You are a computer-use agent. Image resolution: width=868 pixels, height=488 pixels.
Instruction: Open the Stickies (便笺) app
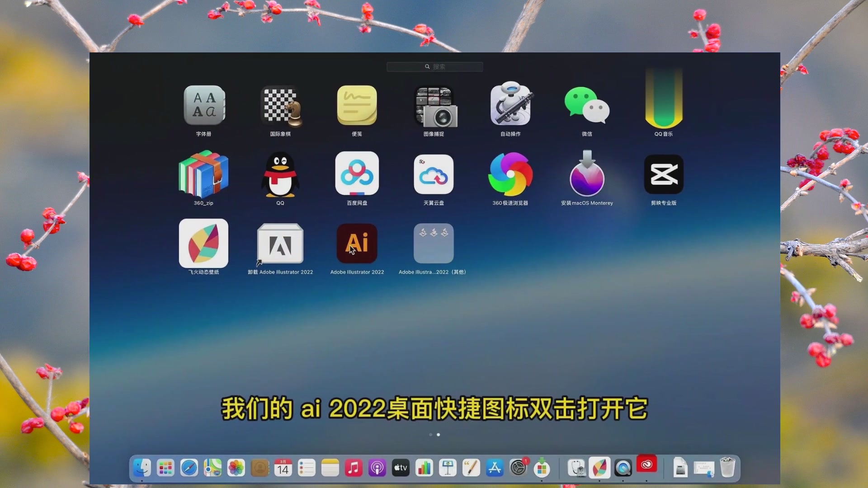(357, 105)
